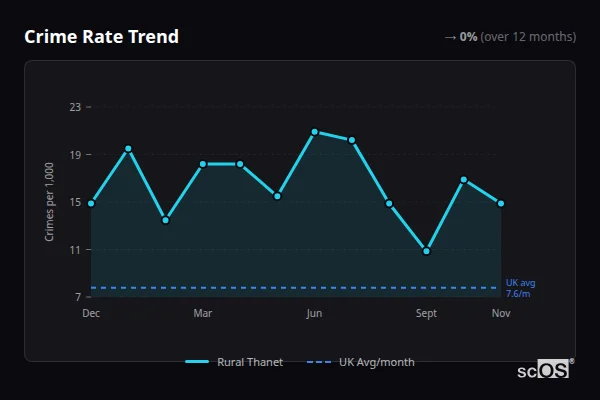Click the UK avg 7.6/m label
Screen dimensions: 600x400
click(520, 288)
